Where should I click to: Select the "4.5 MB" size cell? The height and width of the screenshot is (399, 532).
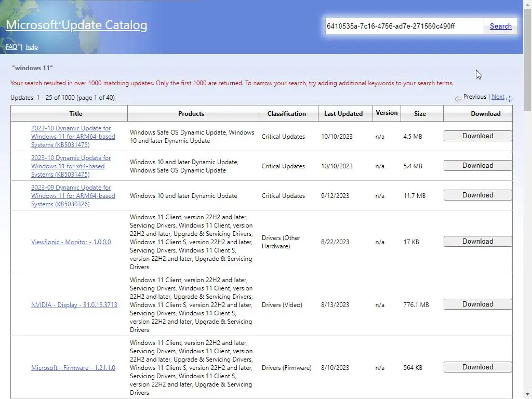coord(413,137)
